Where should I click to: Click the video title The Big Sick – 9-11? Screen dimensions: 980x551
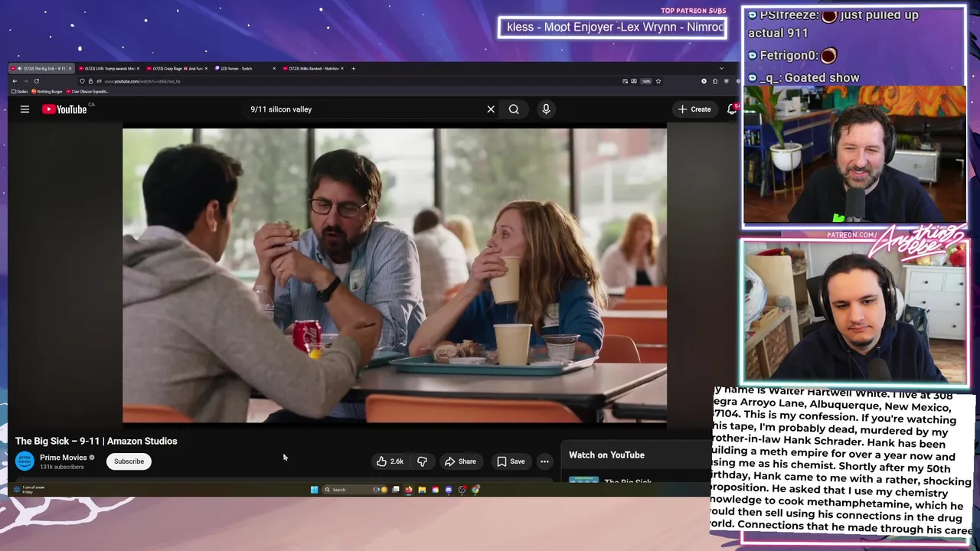[x=96, y=441]
